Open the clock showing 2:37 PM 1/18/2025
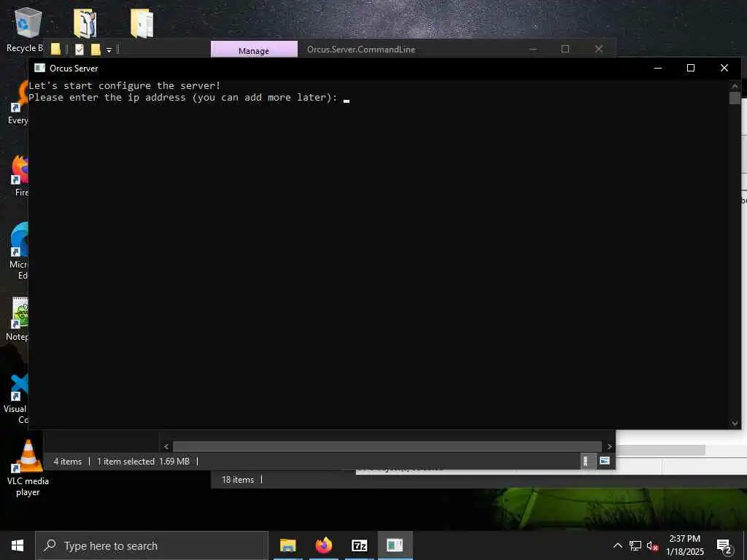The image size is (747, 560). point(684,545)
